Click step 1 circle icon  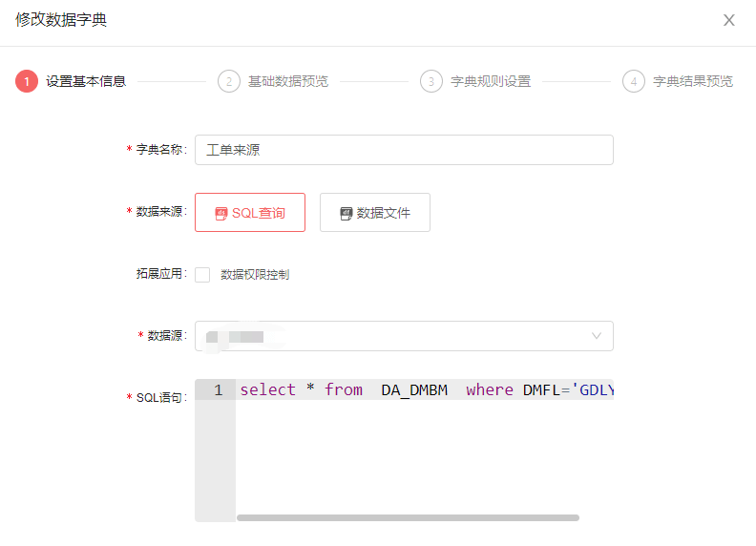[27, 81]
